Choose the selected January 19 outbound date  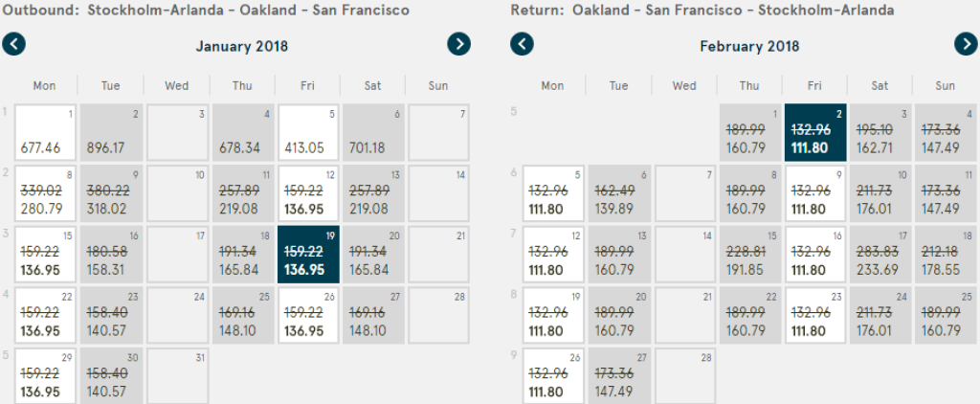[308, 254]
